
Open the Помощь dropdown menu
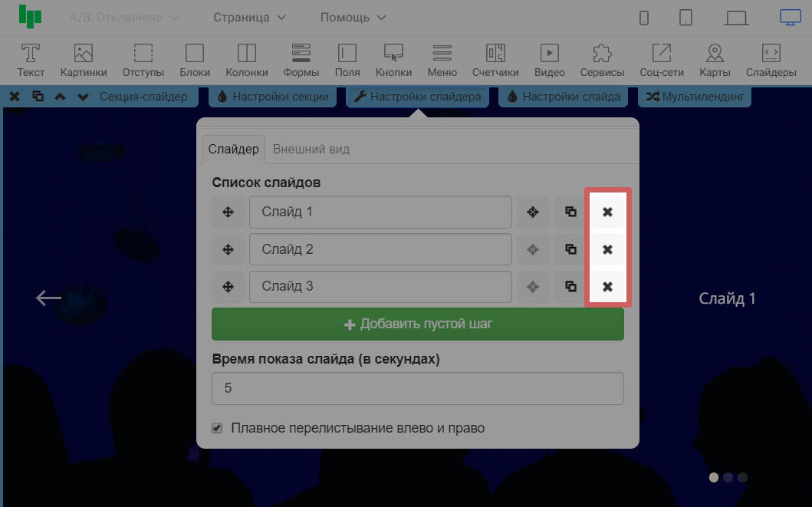353,17
